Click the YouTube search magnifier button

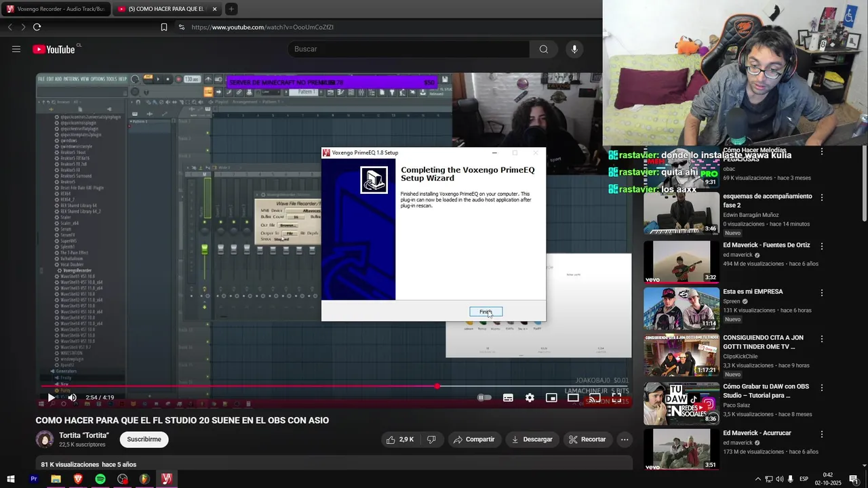coord(544,49)
